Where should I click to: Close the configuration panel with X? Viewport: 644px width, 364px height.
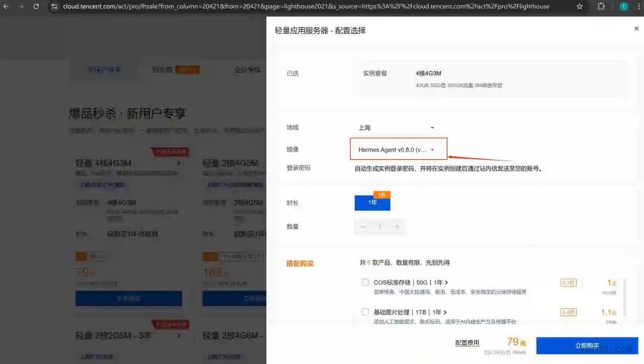636,28
